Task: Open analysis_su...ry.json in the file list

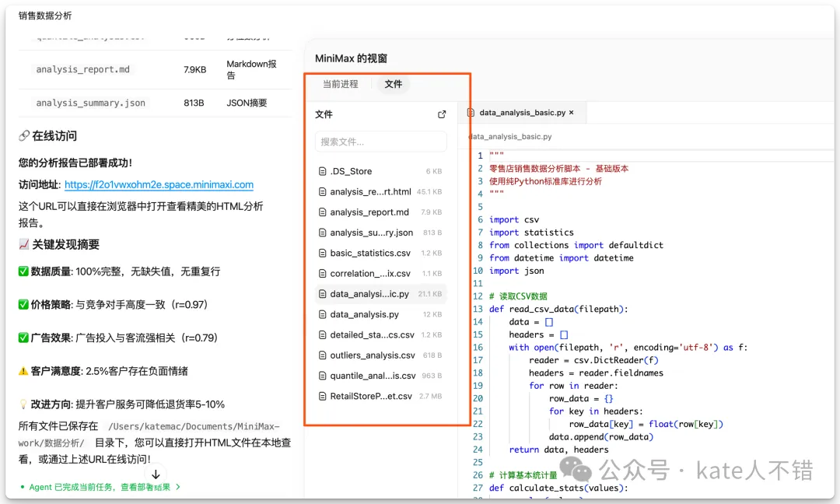Action: pos(371,233)
